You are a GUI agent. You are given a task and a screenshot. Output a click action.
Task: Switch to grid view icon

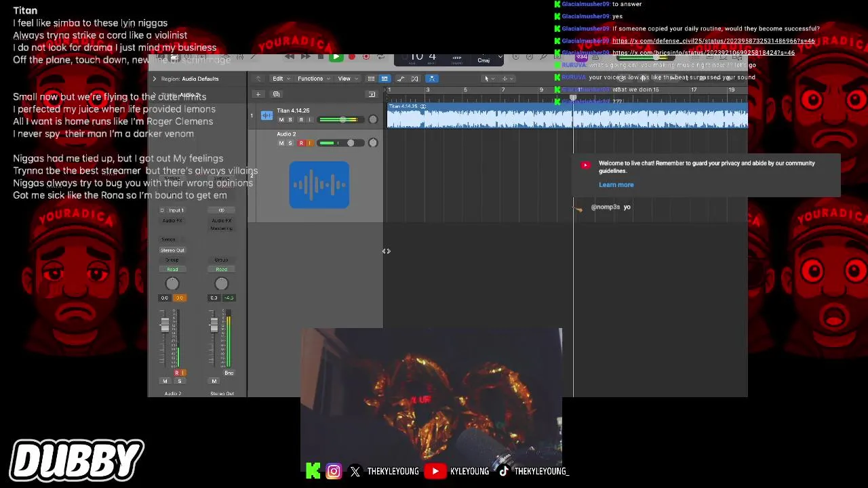click(x=371, y=79)
